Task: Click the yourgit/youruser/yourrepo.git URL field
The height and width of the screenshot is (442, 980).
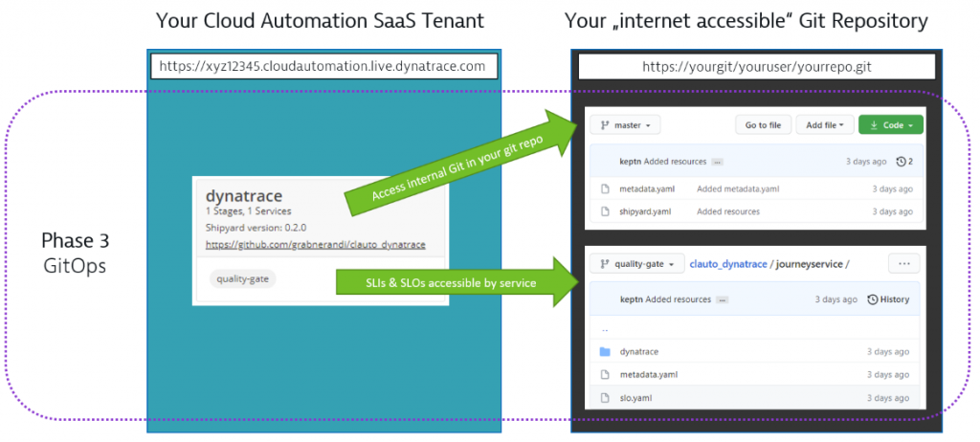Action: 756,66
